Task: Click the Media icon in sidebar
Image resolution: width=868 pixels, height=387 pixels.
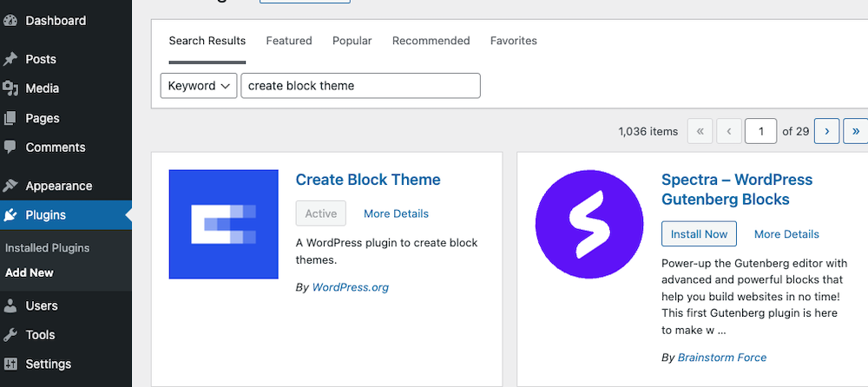Action: tap(10, 89)
